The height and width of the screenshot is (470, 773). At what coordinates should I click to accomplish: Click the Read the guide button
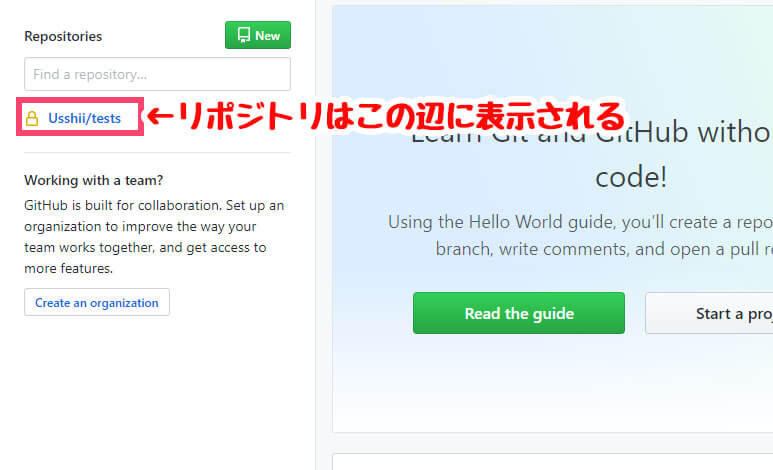(519, 313)
